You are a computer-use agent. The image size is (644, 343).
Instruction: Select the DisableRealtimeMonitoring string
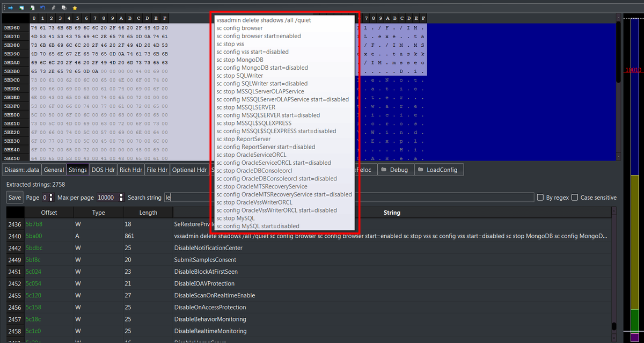pyautogui.click(x=210, y=331)
